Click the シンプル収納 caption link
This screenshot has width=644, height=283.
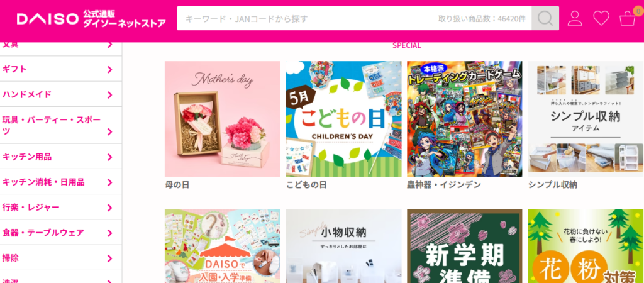point(552,185)
